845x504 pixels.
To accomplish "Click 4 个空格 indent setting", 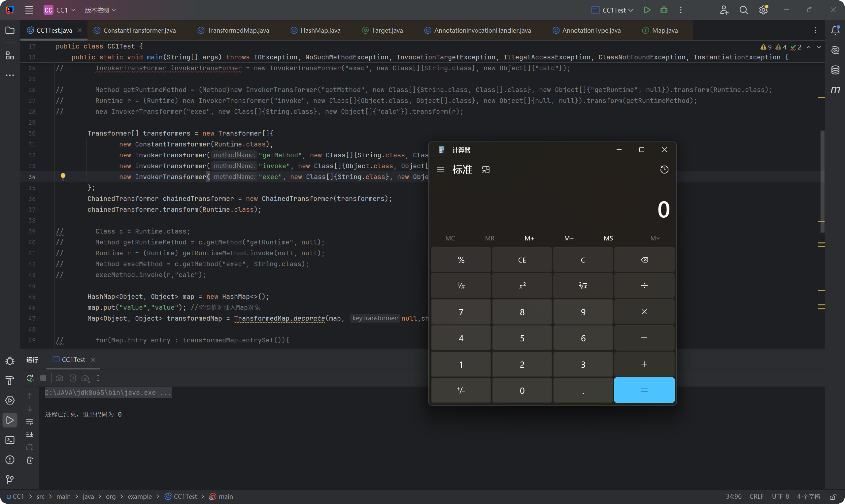I will pos(808,496).
